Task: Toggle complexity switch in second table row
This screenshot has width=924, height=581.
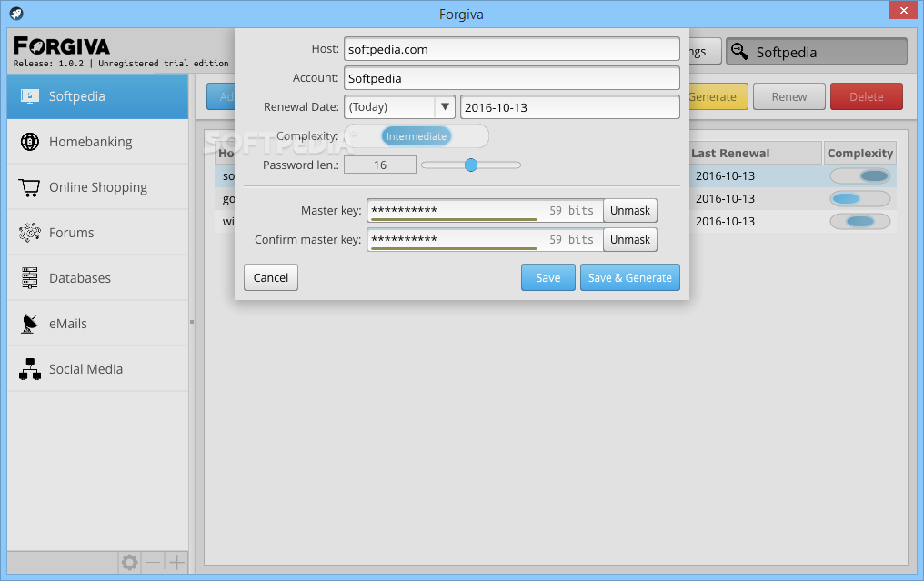Action: [860, 198]
